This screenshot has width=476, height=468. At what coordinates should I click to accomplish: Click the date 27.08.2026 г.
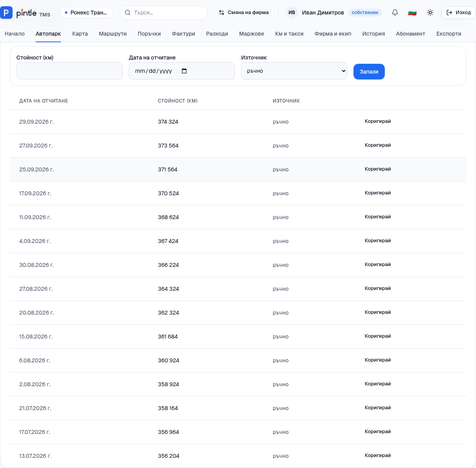[x=36, y=289]
